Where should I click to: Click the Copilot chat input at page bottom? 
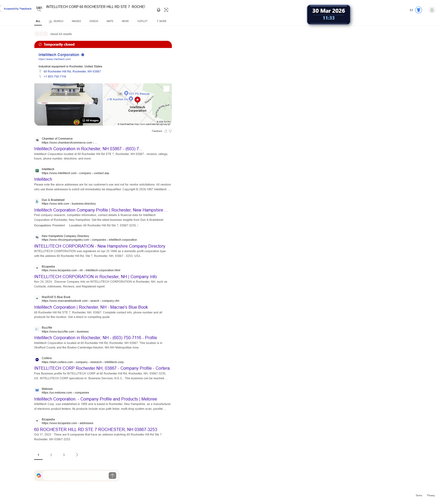click(75, 476)
